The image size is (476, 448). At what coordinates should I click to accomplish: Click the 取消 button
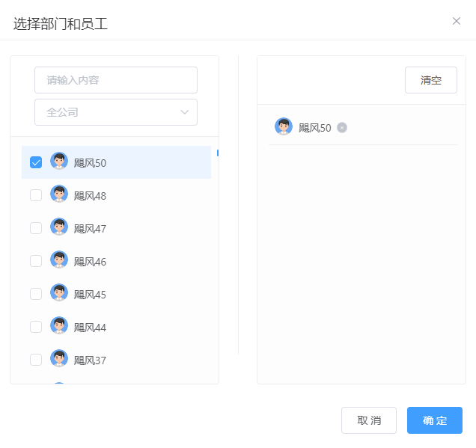[x=369, y=420]
